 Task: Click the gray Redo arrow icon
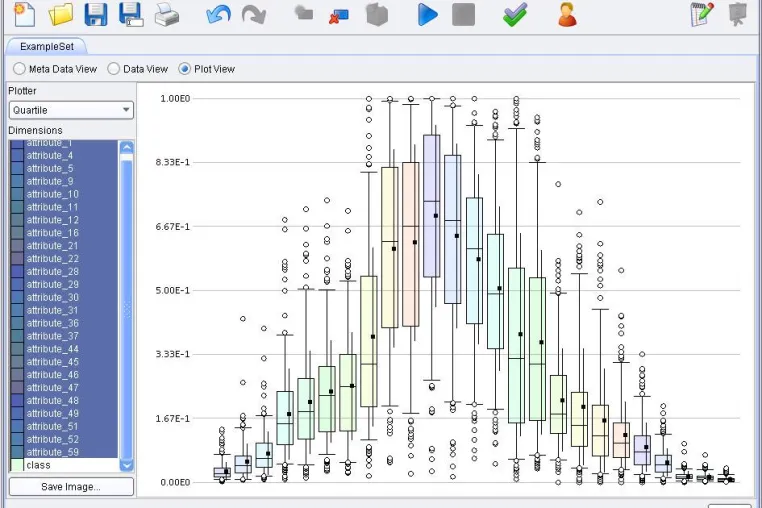pyautogui.click(x=254, y=14)
